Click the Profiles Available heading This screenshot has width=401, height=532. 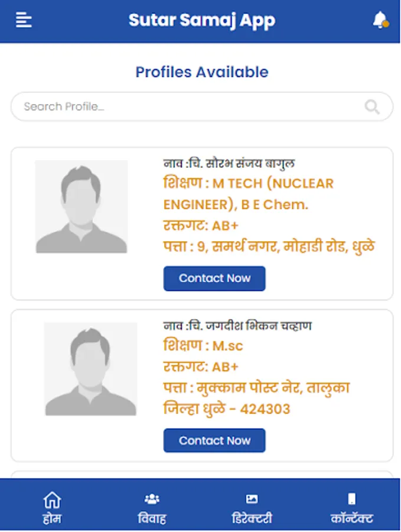(202, 72)
